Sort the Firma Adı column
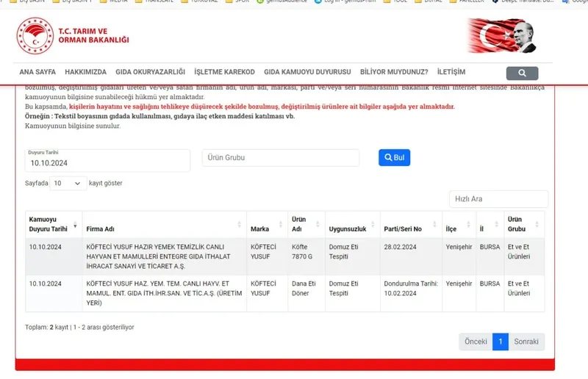This screenshot has height=379, width=588. (239, 224)
